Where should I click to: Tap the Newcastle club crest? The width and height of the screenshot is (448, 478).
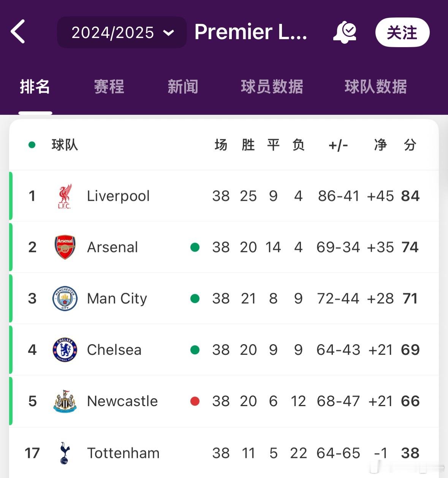click(x=65, y=401)
